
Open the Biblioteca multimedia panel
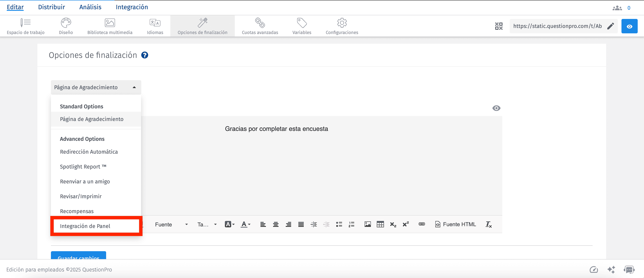[110, 26]
